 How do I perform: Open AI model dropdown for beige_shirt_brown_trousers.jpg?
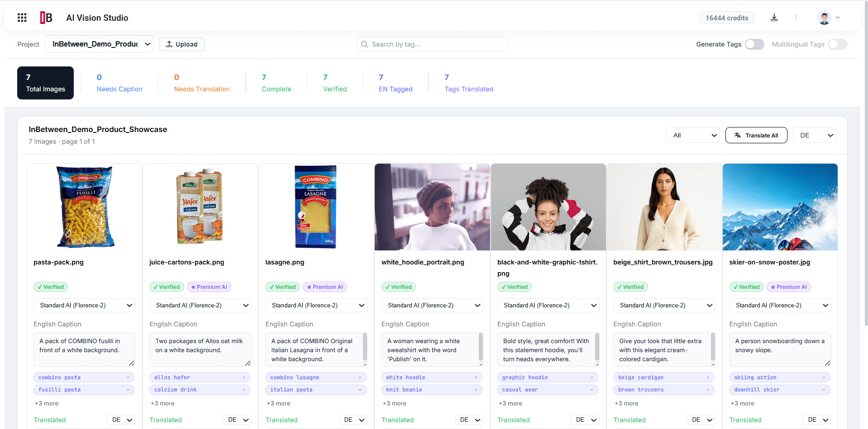click(664, 306)
